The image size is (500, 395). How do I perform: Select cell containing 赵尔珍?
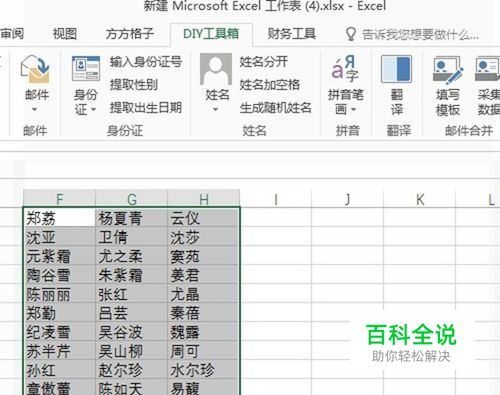click(131, 370)
